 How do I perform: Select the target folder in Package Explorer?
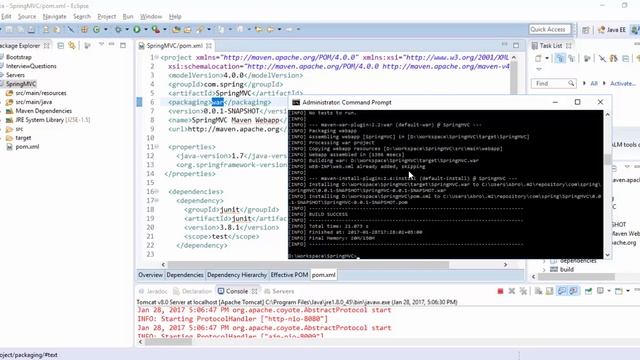pyautogui.click(x=23, y=138)
